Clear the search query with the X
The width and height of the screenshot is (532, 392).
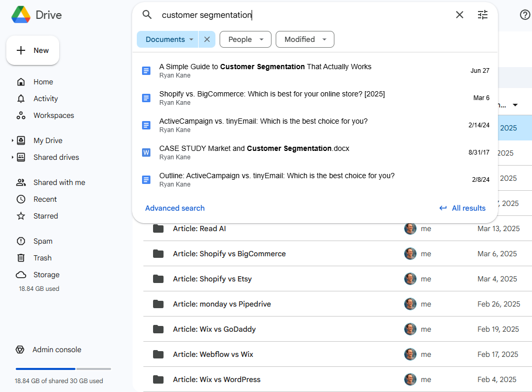pyautogui.click(x=459, y=15)
